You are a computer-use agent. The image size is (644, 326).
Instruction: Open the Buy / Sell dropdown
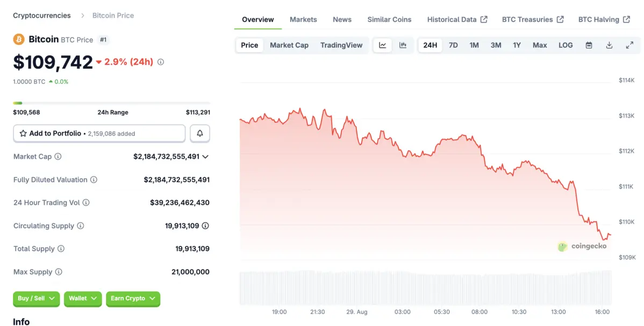[x=36, y=299]
